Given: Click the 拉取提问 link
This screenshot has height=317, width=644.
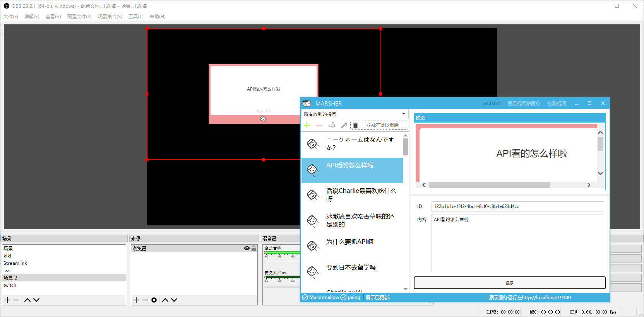Looking at the screenshot, I should point(557,104).
